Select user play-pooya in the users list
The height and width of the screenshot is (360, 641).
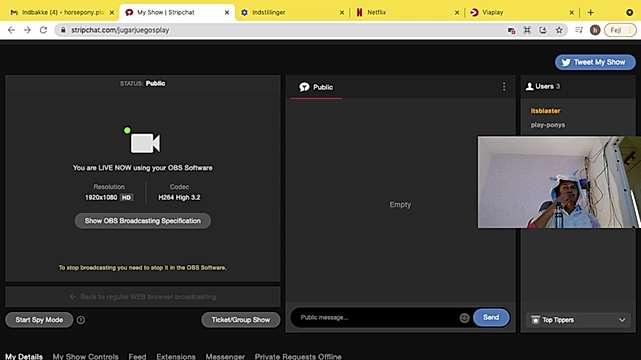(548, 125)
